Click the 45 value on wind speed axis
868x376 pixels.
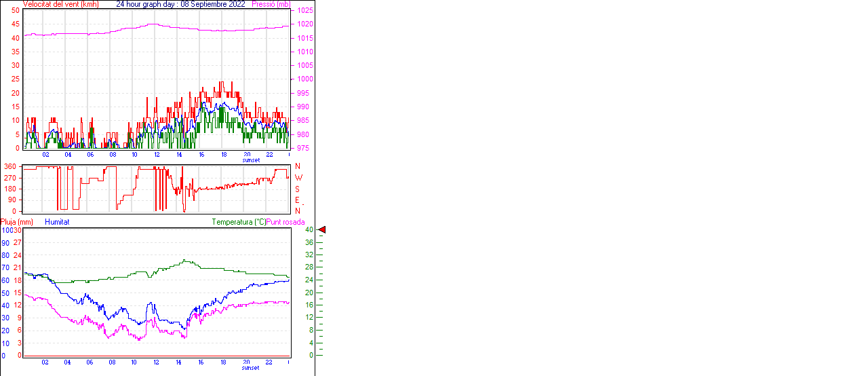coord(16,24)
